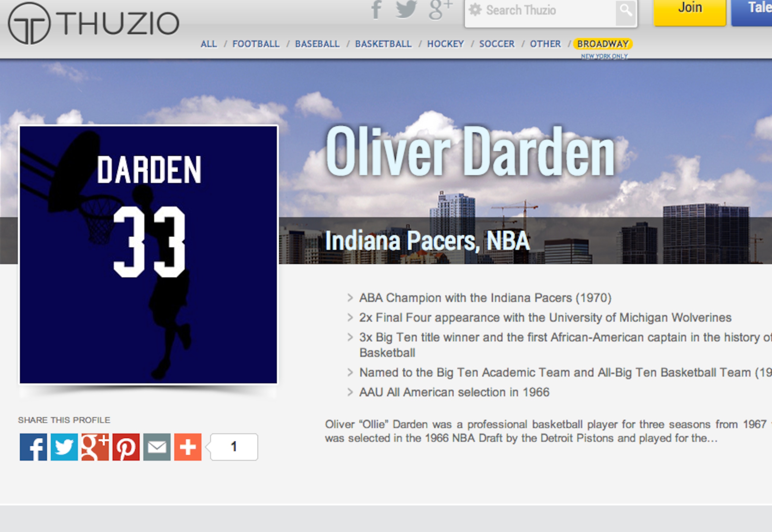Image resolution: width=772 pixels, height=532 pixels.
Task: Open the BROADWAY category
Action: point(603,44)
